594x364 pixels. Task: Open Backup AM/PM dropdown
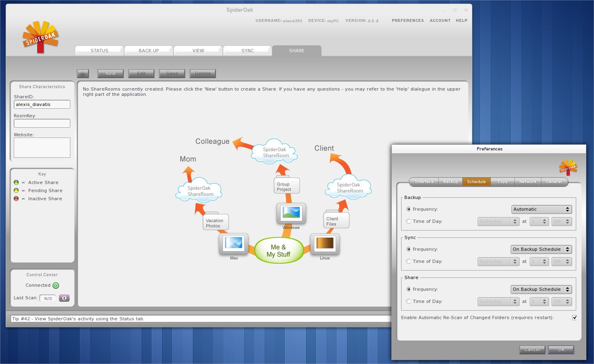[562, 221]
